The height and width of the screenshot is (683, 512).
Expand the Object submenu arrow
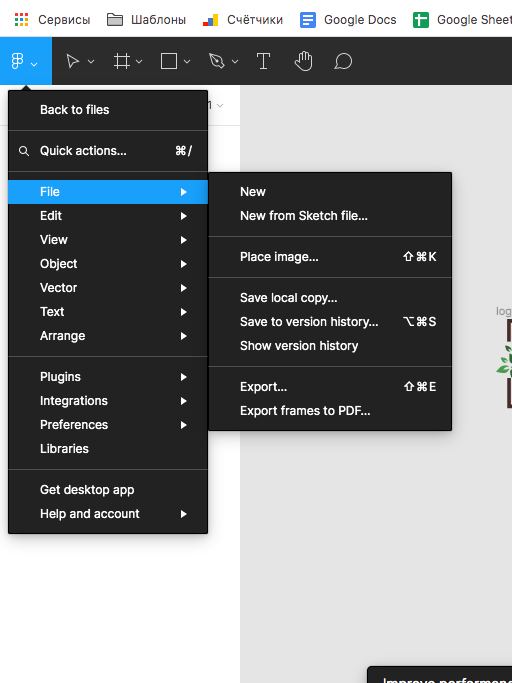183,264
